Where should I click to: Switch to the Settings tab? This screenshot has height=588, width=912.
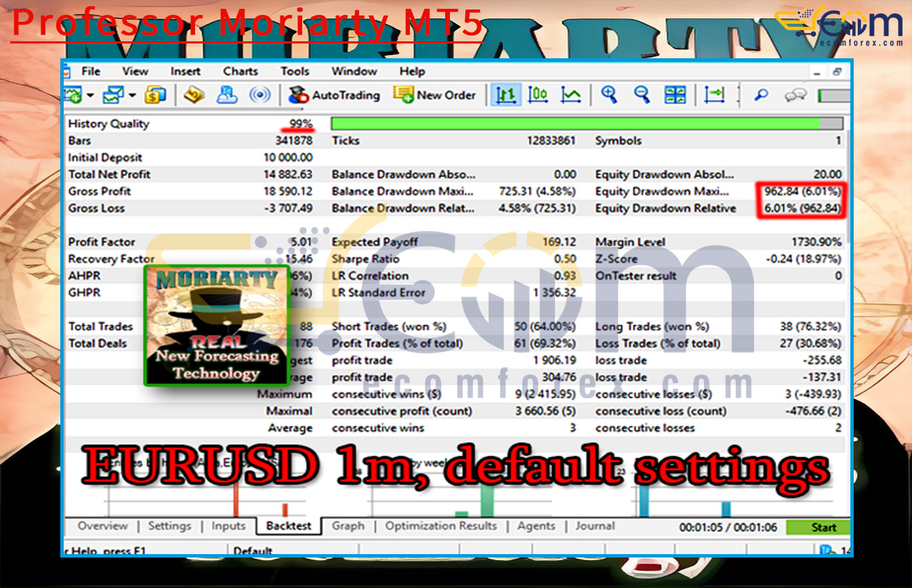(169, 526)
